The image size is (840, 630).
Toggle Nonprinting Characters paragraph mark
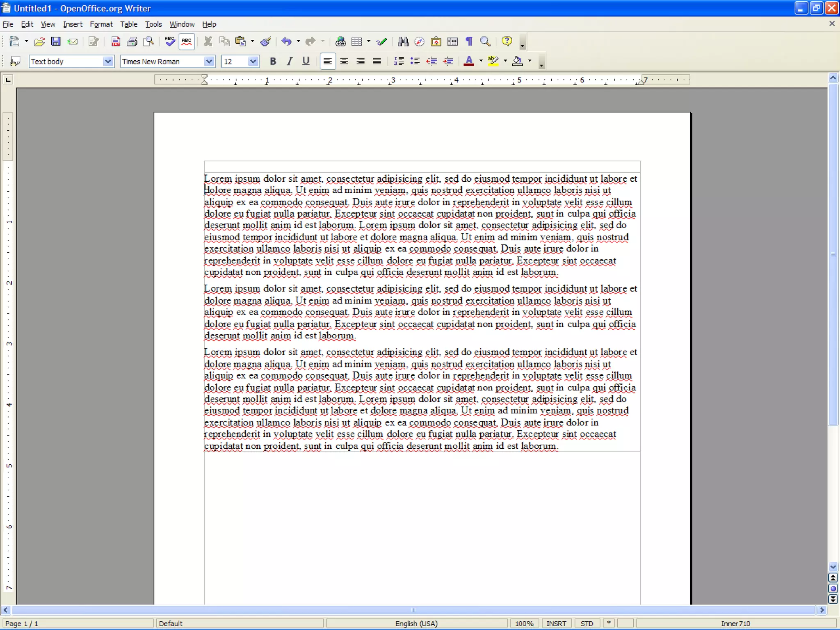point(469,41)
